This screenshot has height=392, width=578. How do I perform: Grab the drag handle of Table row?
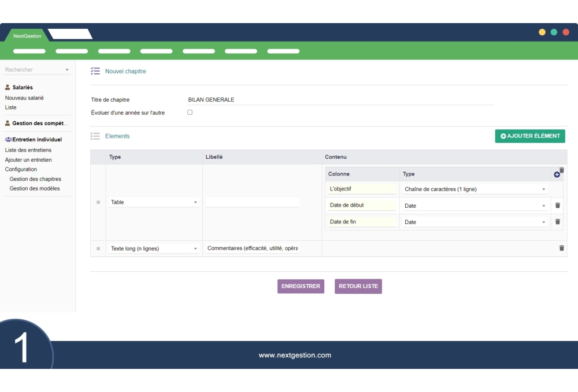[x=98, y=202]
